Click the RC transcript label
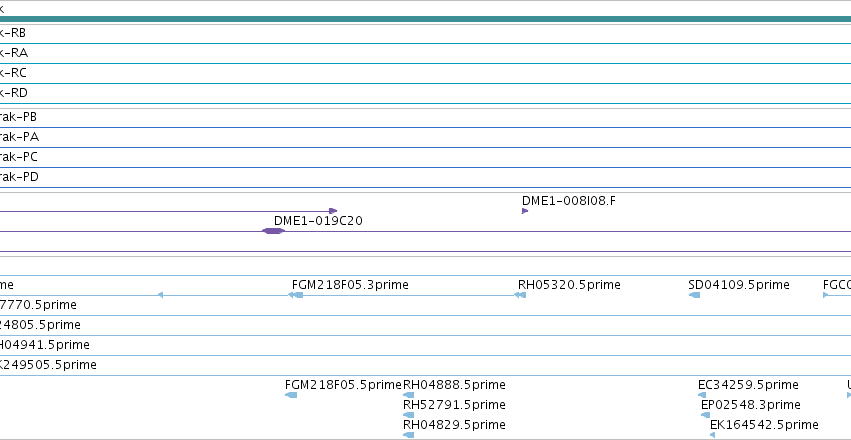 pos(13,73)
